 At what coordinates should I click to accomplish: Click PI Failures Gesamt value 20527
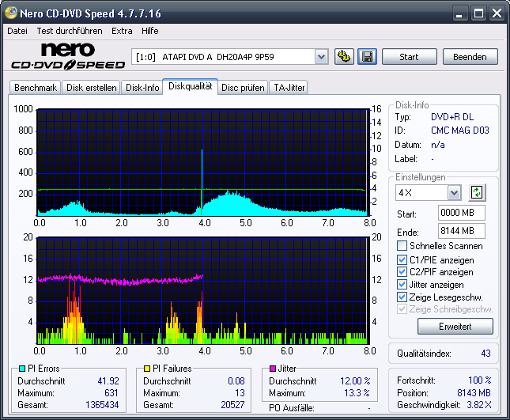pyautogui.click(x=232, y=405)
